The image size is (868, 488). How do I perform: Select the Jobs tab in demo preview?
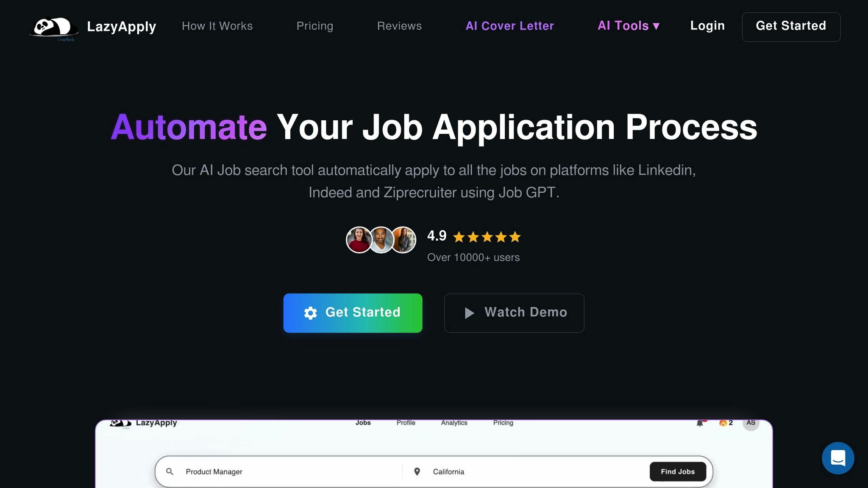coord(363,423)
